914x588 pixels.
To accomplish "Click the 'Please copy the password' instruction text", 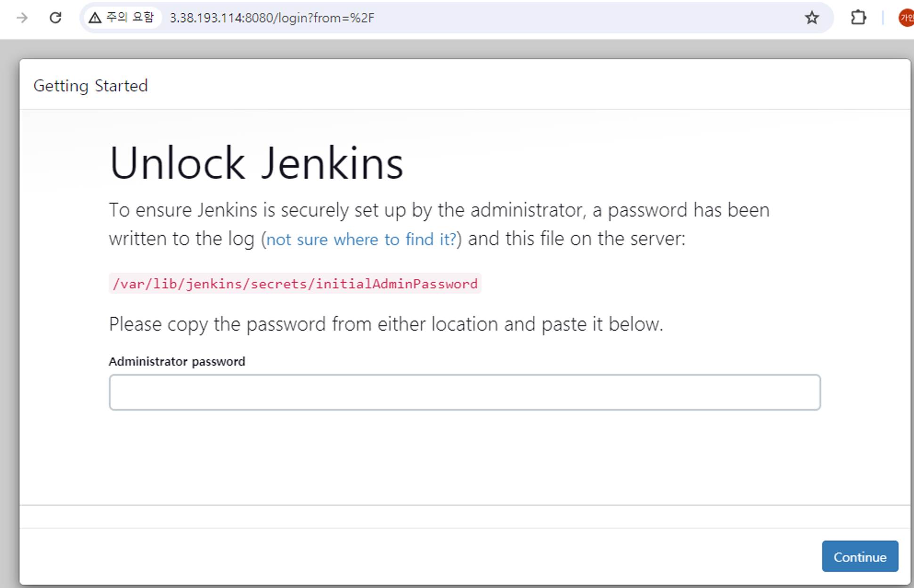I will point(385,324).
